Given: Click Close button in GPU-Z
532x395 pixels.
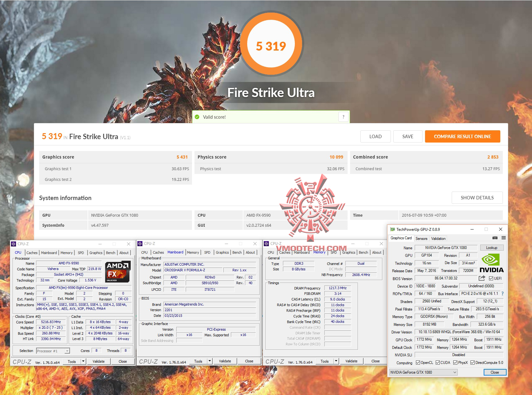Looking at the screenshot, I should [x=495, y=372].
